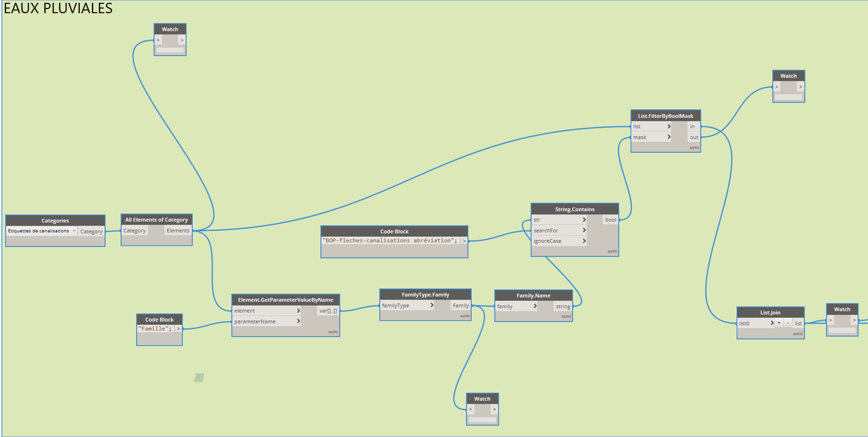Click the familyType input port chevron
Image resolution: width=868 pixels, height=437 pixels.
coord(431,305)
